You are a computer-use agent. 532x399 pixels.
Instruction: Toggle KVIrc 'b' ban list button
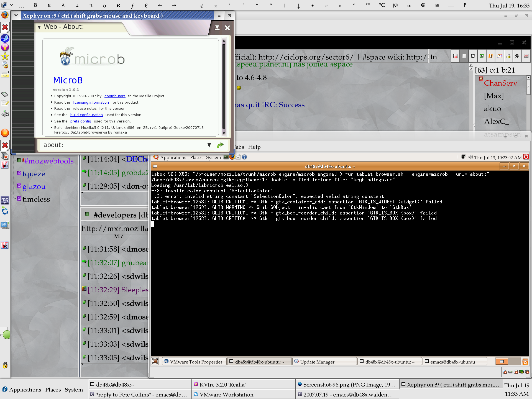tap(473, 56)
